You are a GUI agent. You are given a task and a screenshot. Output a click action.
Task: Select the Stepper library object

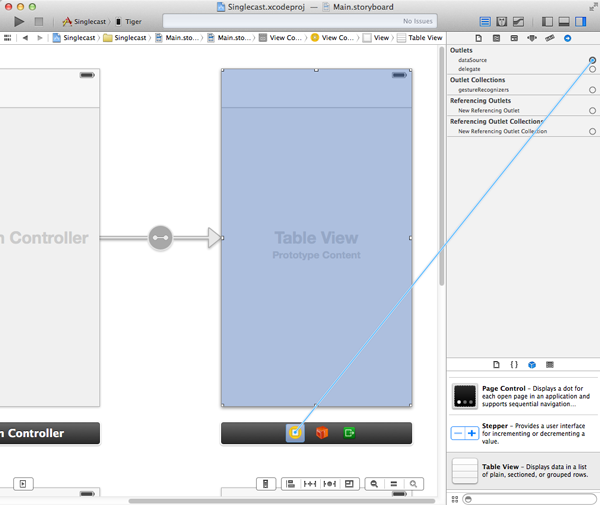tap(523, 433)
